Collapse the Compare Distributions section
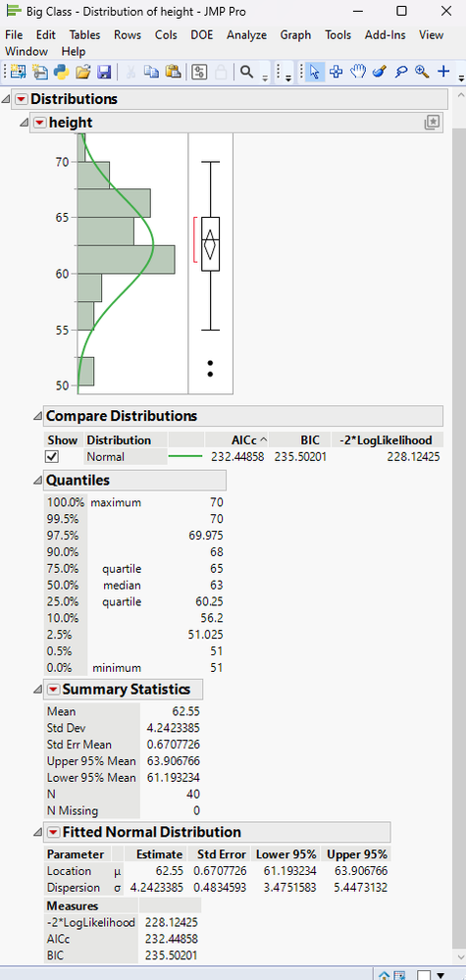Image resolution: width=466 pixels, height=980 pixels. [x=38, y=416]
